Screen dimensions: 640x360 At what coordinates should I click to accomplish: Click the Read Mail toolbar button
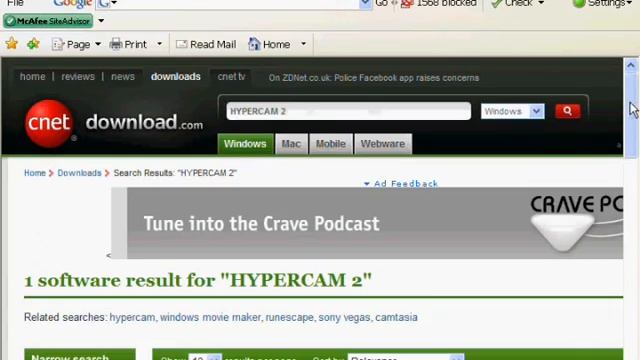[x=206, y=44]
